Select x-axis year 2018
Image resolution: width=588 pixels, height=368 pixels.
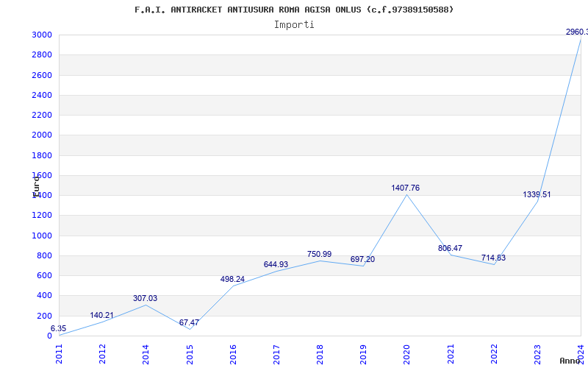(x=320, y=354)
